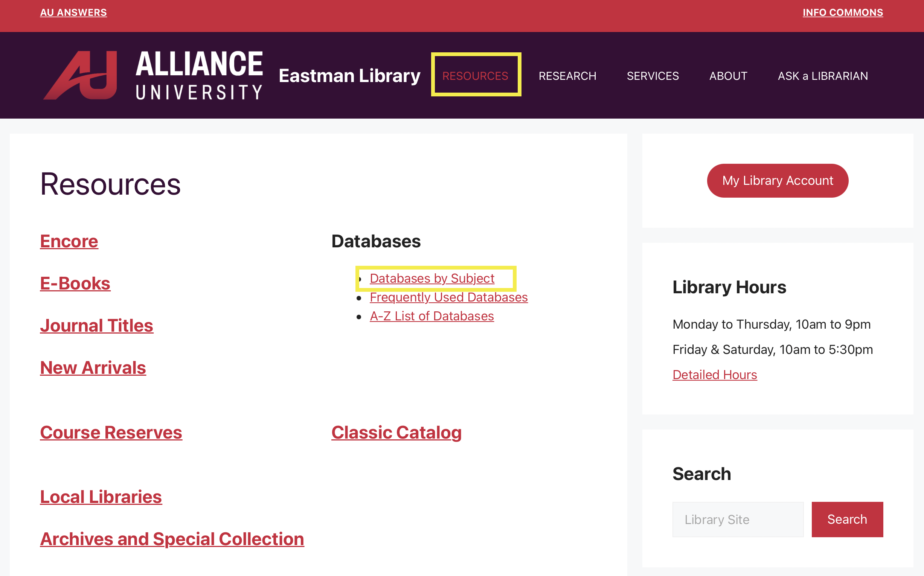Open A-Z List of Databases link
The width and height of the screenshot is (924, 576).
432,316
